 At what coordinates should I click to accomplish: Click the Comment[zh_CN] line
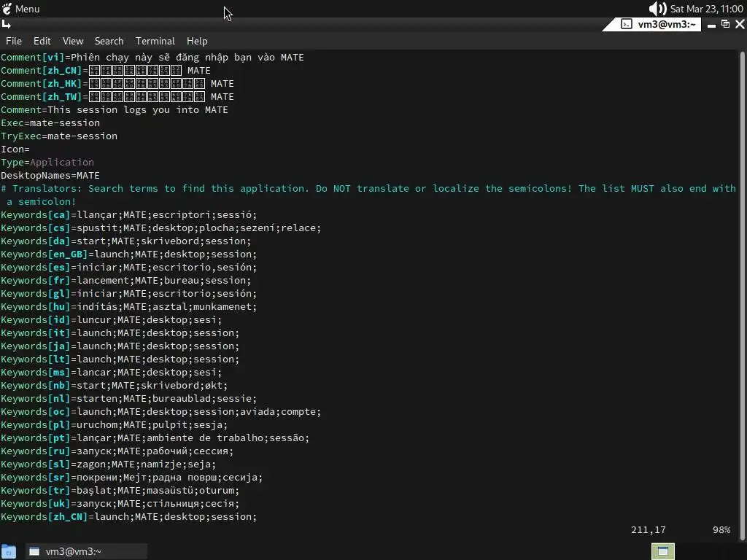pos(106,71)
